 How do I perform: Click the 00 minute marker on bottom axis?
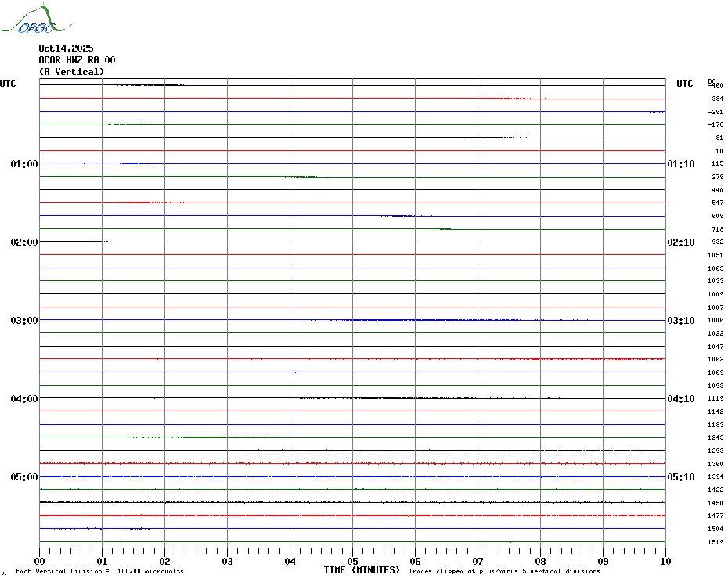40,561
